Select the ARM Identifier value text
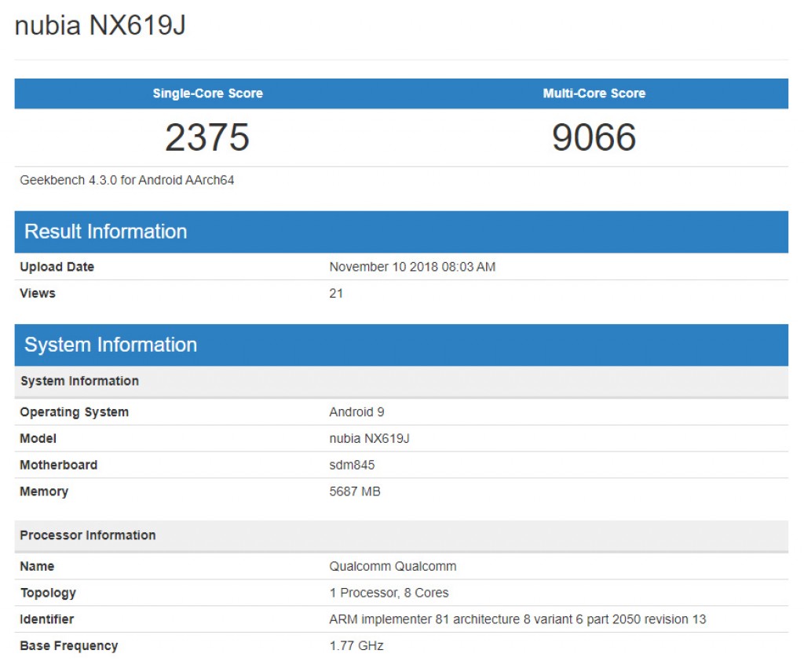Image resolution: width=804 pixels, height=672 pixels. 518,619
